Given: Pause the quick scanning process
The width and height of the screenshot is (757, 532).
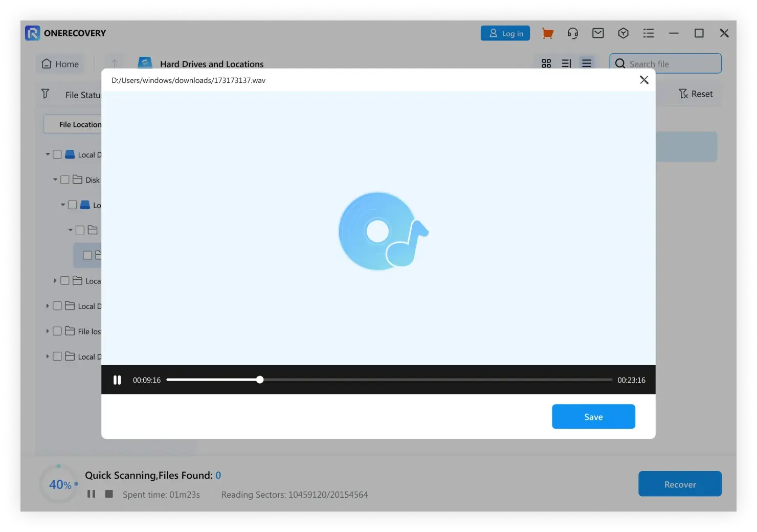Looking at the screenshot, I should (x=91, y=494).
